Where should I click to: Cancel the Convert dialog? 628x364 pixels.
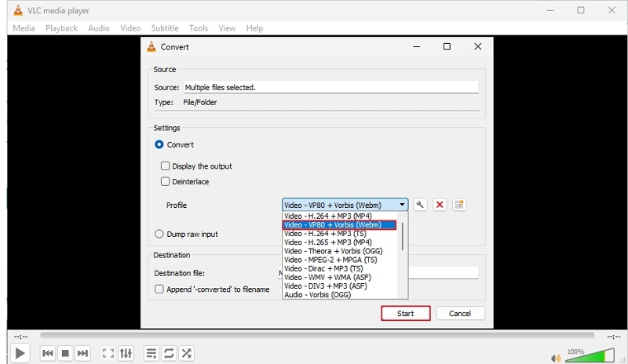[x=460, y=314]
